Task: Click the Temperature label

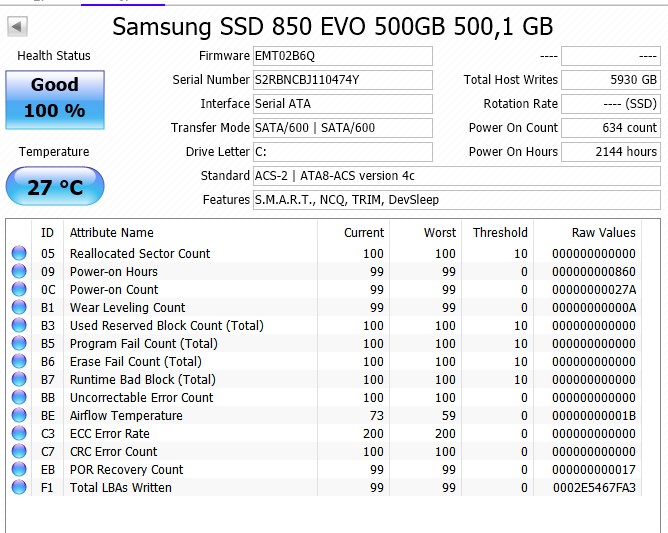Action: coord(54,152)
